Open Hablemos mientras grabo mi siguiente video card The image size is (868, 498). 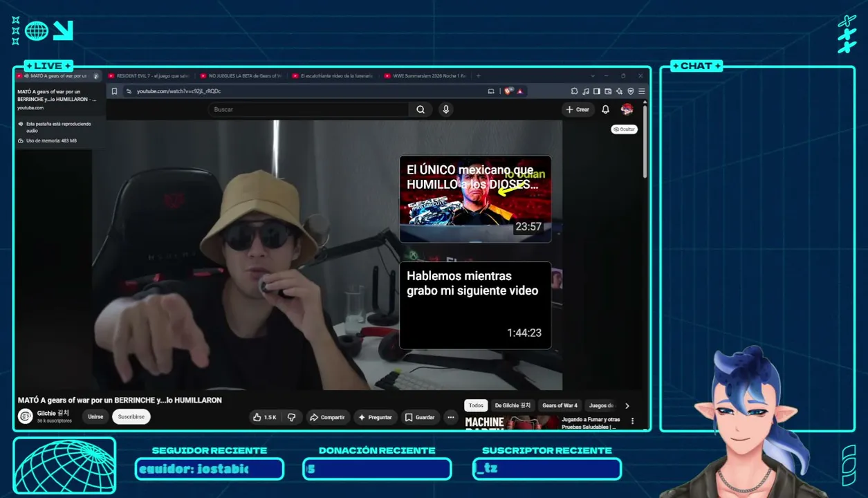475,305
